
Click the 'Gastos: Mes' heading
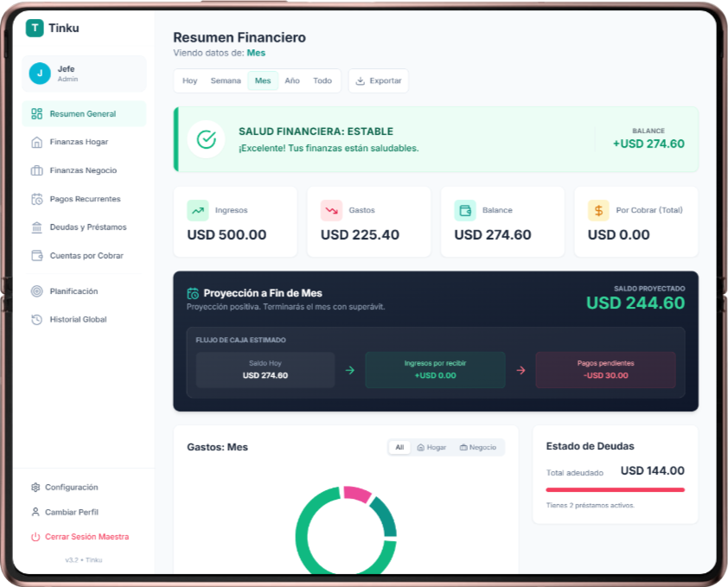point(217,447)
